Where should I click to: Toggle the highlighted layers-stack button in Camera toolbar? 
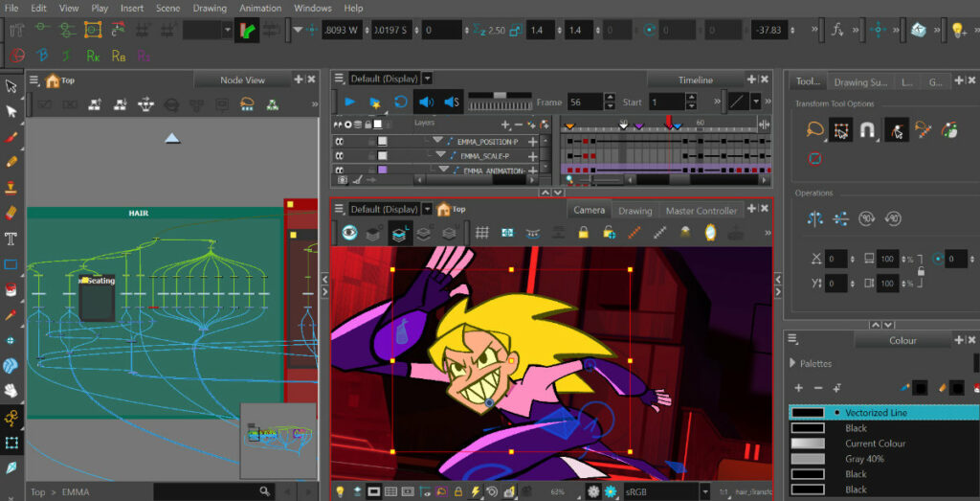[399, 233]
